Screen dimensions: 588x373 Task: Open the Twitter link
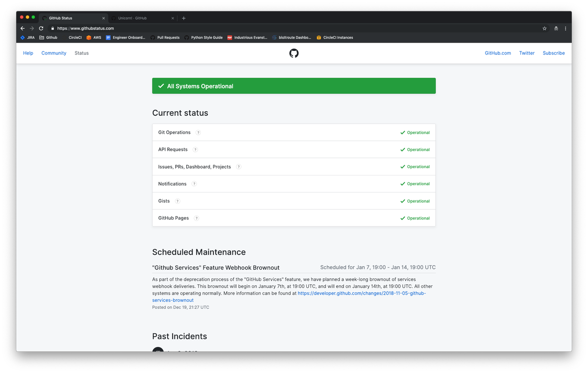coord(527,53)
